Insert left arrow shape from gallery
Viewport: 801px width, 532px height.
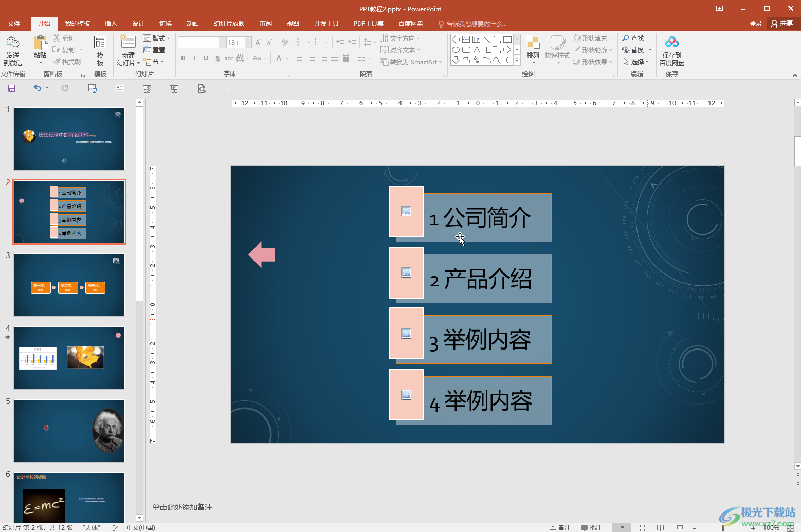click(x=456, y=39)
